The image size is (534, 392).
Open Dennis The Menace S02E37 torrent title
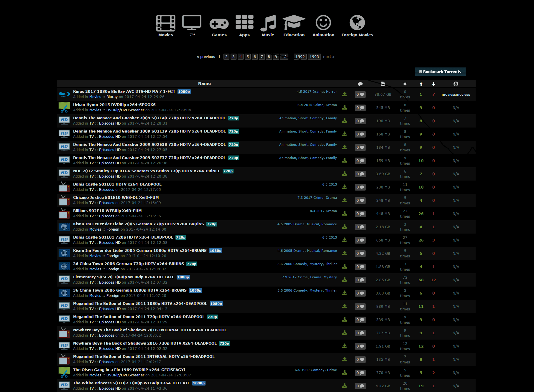(x=149, y=158)
